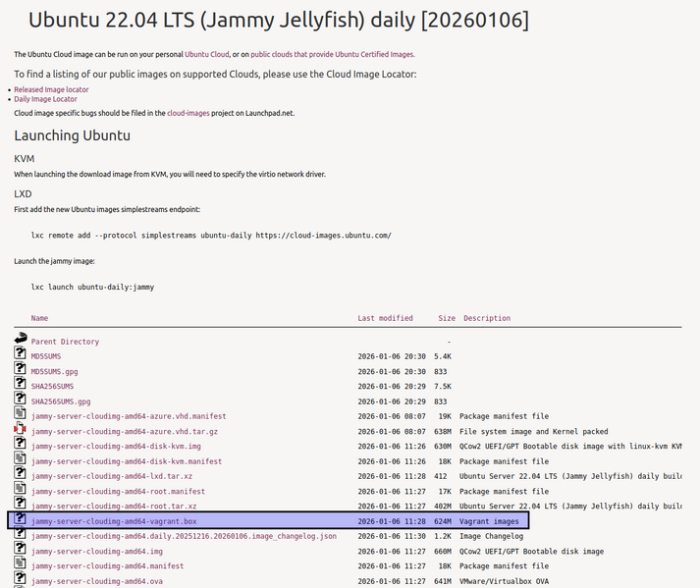Image resolution: width=700 pixels, height=588 pixels.
Task: Click the text-file icon beside root.manifest
Action: coord(20,488)
